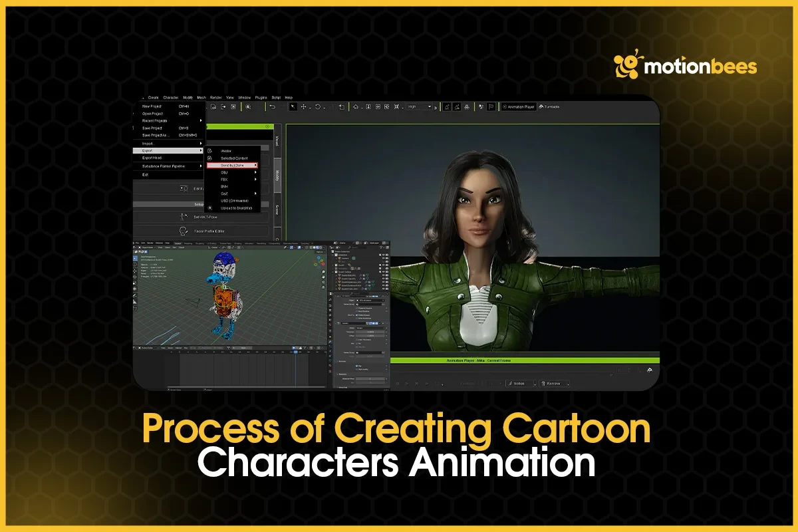Open the editor type icon in Blender timeline
This screenshot has width=798, height=532.
(x=134, y=348)
